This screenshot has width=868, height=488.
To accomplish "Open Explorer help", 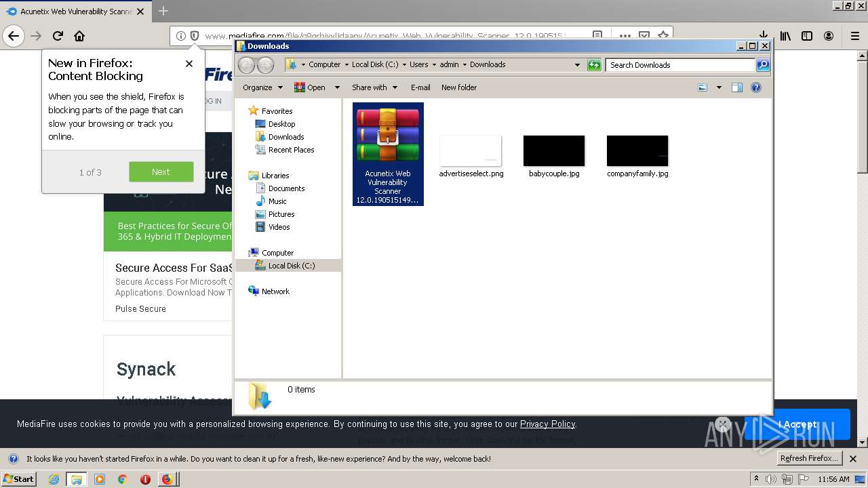I will pos(756,87).
